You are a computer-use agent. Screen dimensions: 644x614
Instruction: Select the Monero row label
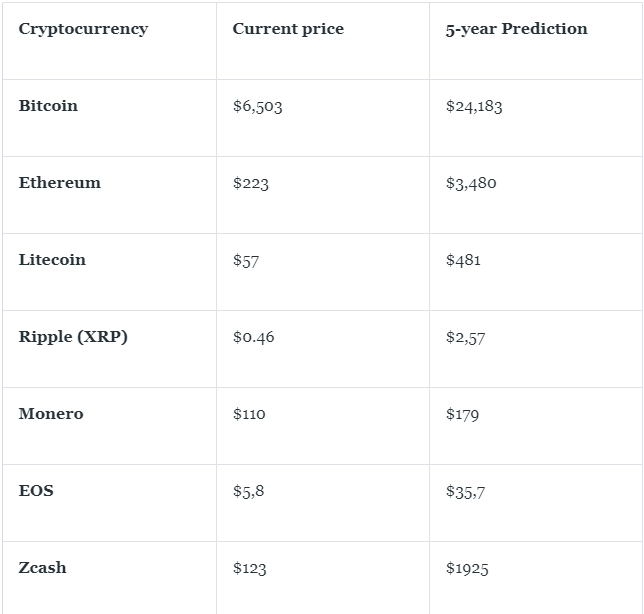(x=51, y=414)
